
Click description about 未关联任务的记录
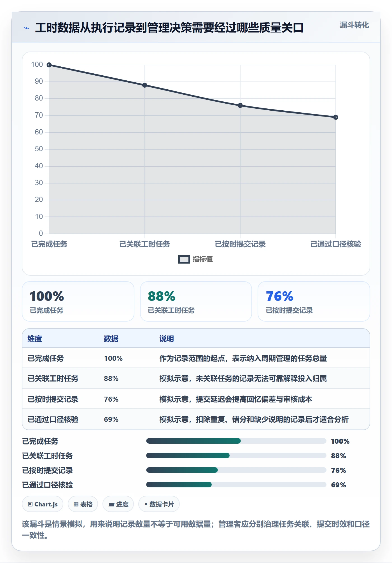243,378
